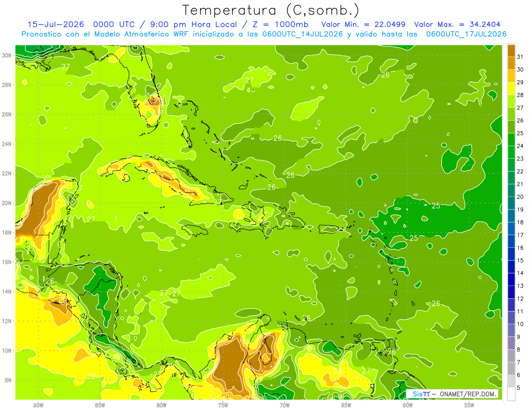Click the "12" color scale label
This screenshot has width=532, height=411.
520,299
